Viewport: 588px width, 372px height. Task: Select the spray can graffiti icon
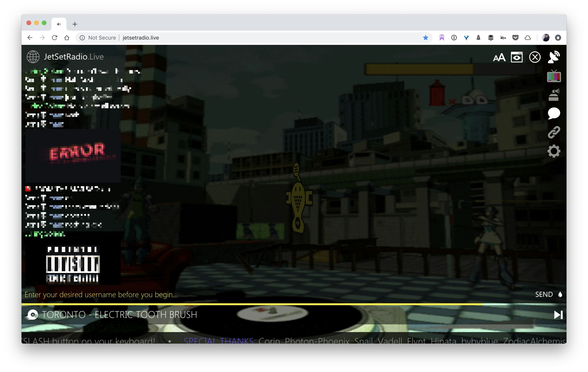tap(554, 95)
